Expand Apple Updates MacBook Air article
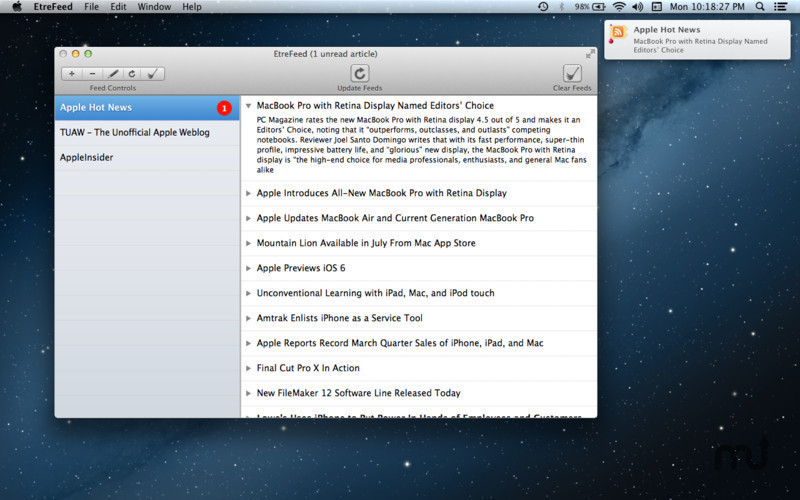 (248, 218)
